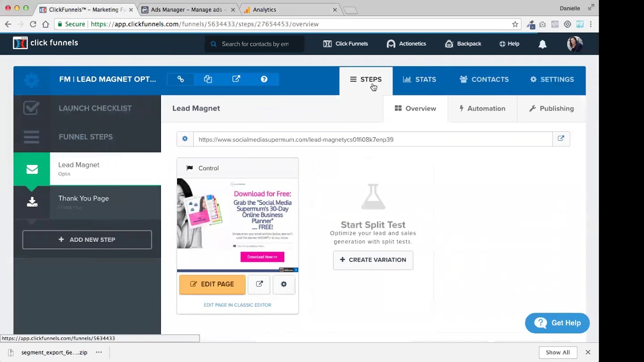Click the Lead Magnet envelope icon

tap(32, 169)
